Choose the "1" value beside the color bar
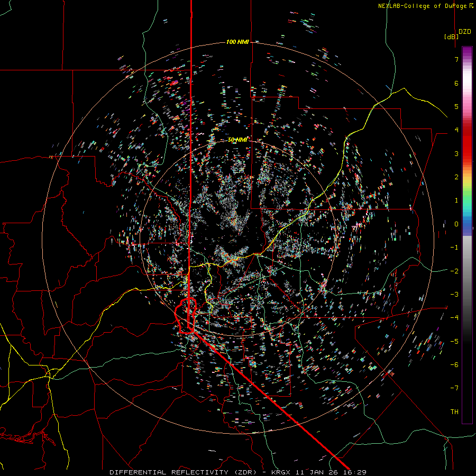 click(456, 200)
